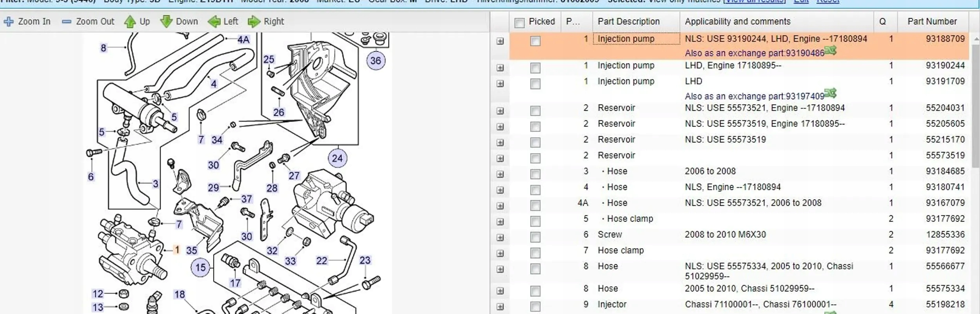Pan the diagram with the Up arrow
The height and width of the screenshot is (314, 980).
click(x=130, y=22)
